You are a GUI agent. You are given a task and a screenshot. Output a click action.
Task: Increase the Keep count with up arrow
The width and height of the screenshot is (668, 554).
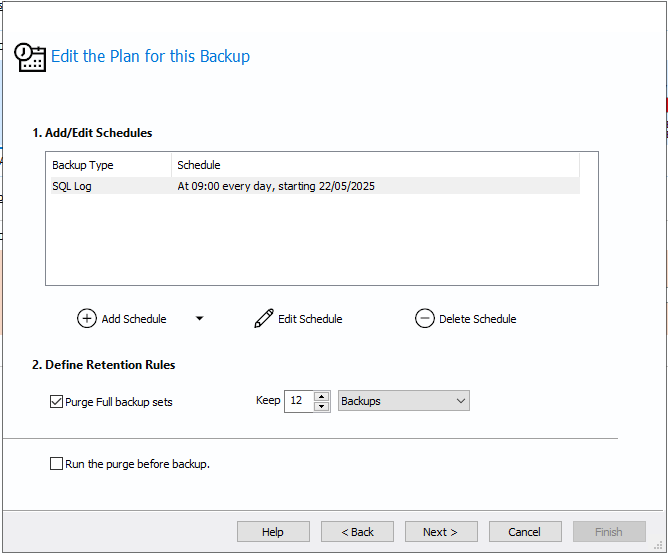322,396
